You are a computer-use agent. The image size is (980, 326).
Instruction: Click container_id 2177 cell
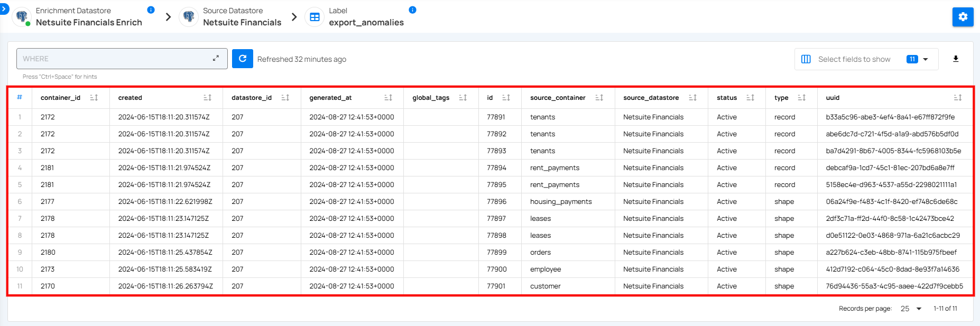coord(48,202)
